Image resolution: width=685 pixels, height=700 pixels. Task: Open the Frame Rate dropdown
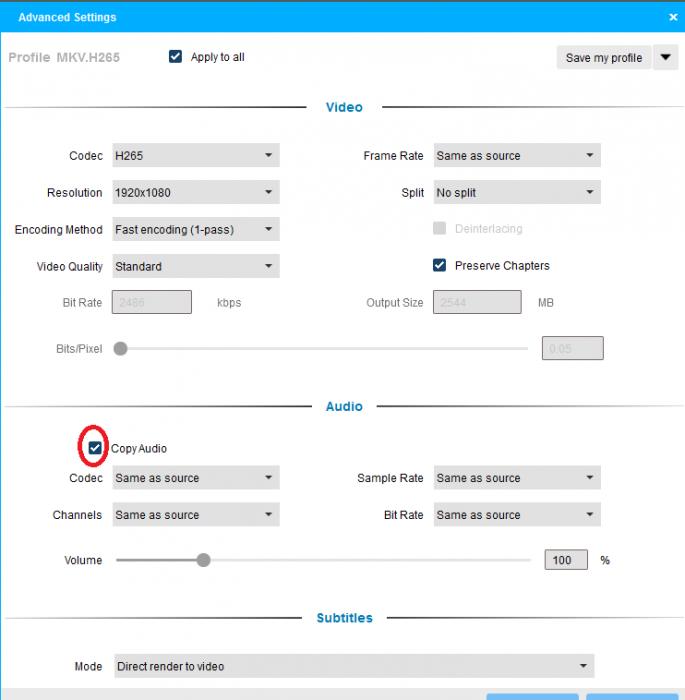(x=516, y=156)
